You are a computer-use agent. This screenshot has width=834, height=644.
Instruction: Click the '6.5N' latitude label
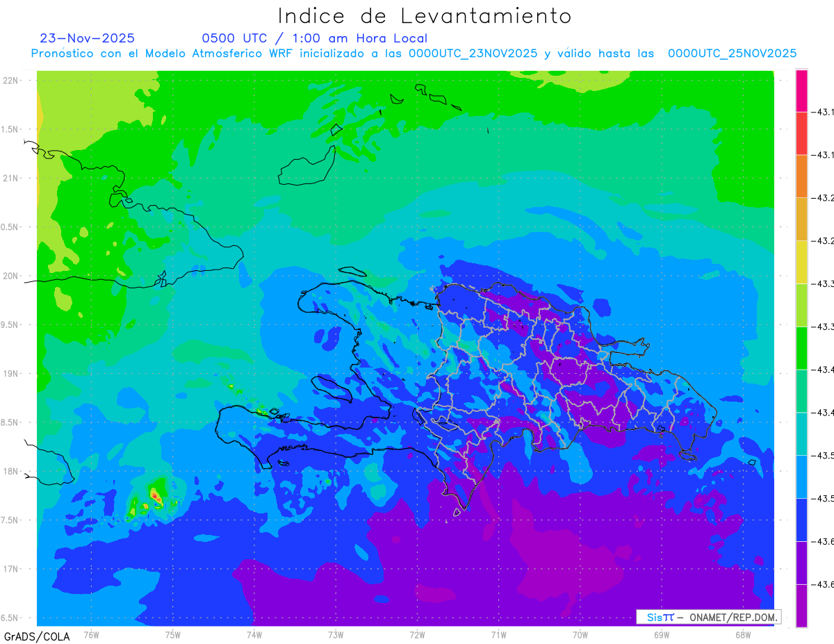(10, 618)
